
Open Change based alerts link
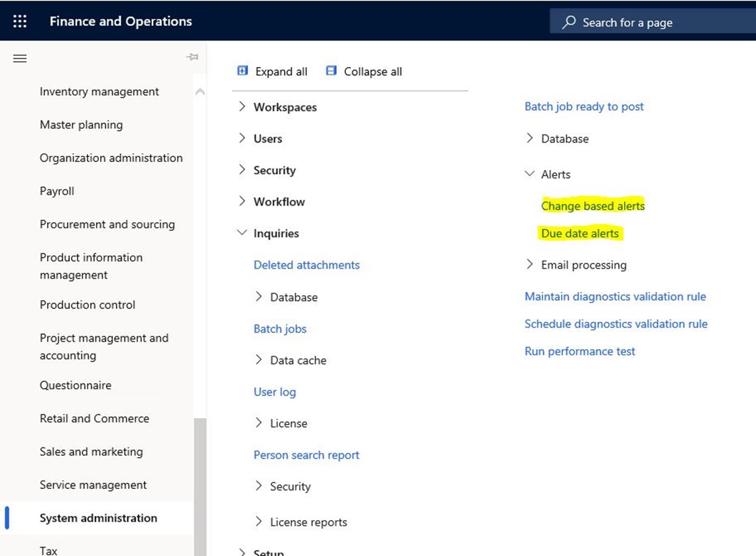593,206
